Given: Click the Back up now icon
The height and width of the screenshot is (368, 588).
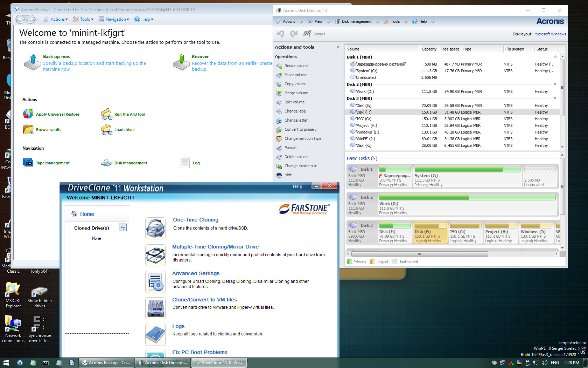Looking at the screenshot, I should [32, 62].
